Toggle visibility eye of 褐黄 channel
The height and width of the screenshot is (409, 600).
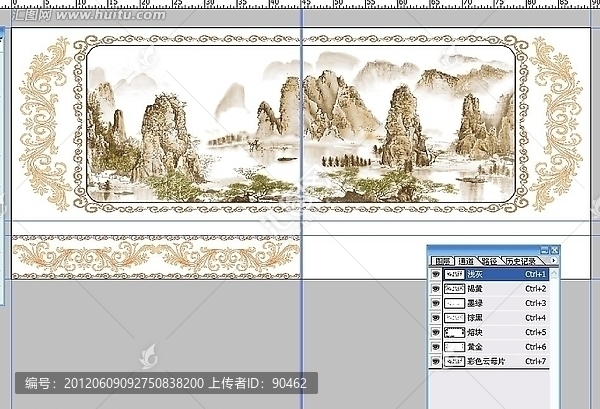click(x=435, y=289)
